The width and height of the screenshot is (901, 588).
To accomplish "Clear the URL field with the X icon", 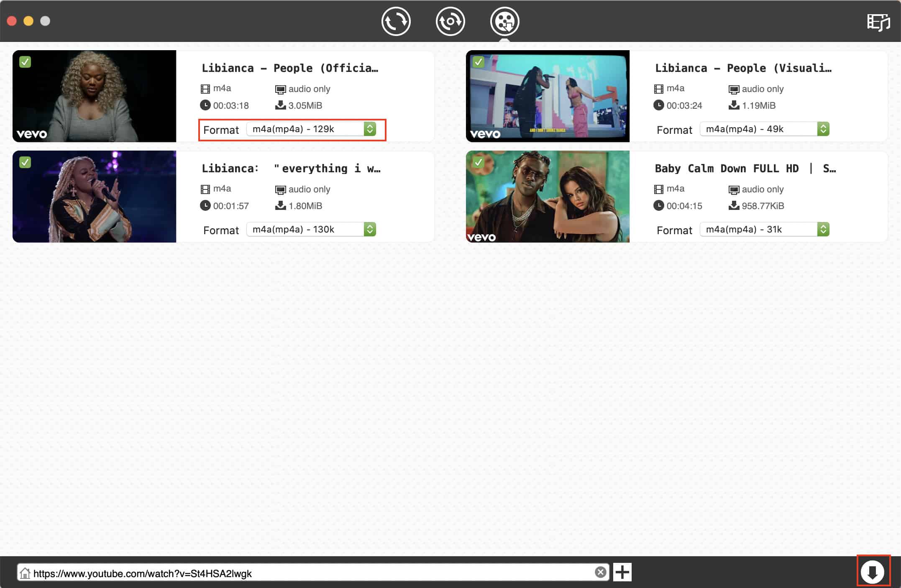I will click(600, 572).
